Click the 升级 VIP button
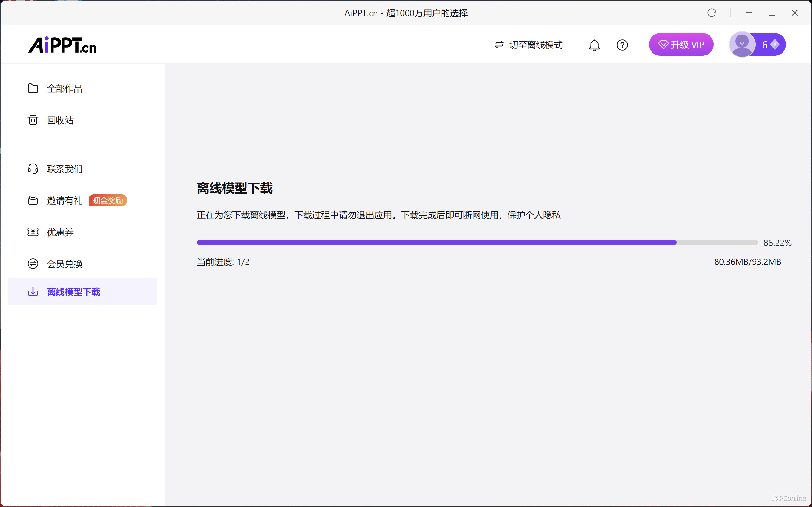The image size is (812, 507). click(x=681, y=45)
